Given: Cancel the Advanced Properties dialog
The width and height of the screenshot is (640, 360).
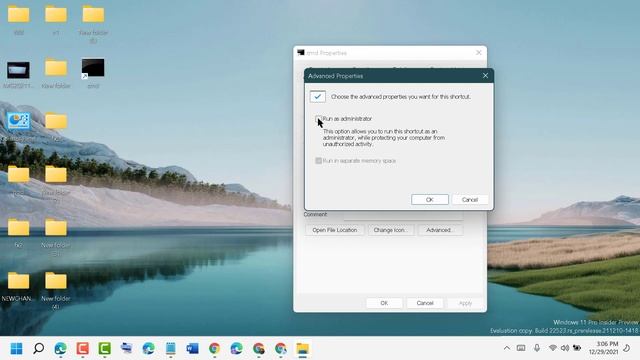Looking at the screenshot, I should click(470, 200).
